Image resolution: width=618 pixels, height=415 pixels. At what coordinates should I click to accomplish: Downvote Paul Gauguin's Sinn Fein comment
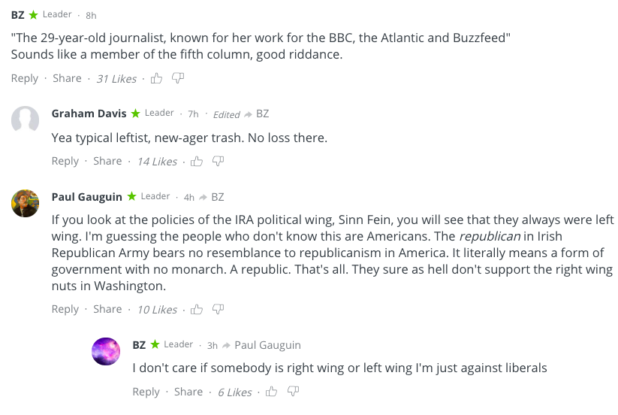pos(218,310)
